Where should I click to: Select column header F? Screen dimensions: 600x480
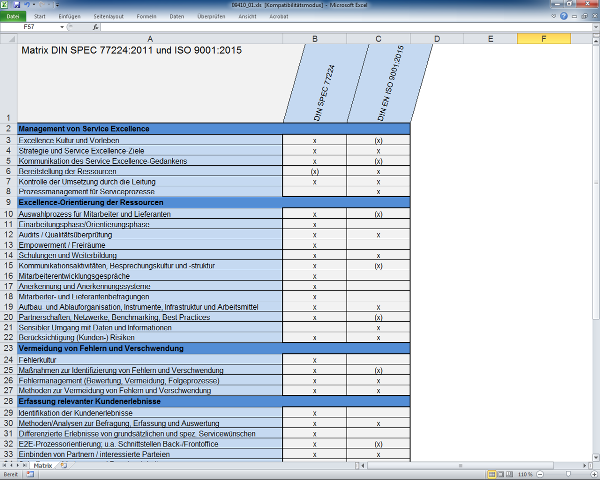coord(544,38)
